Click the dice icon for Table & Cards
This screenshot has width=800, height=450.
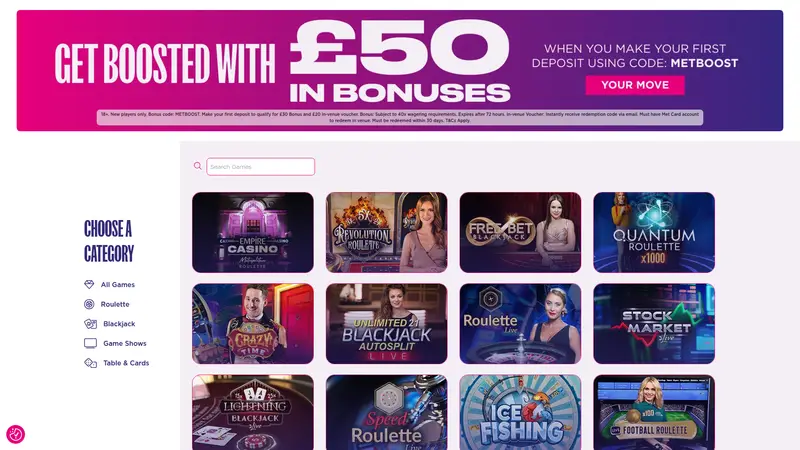pyautogui.click(x=90, y=363)
